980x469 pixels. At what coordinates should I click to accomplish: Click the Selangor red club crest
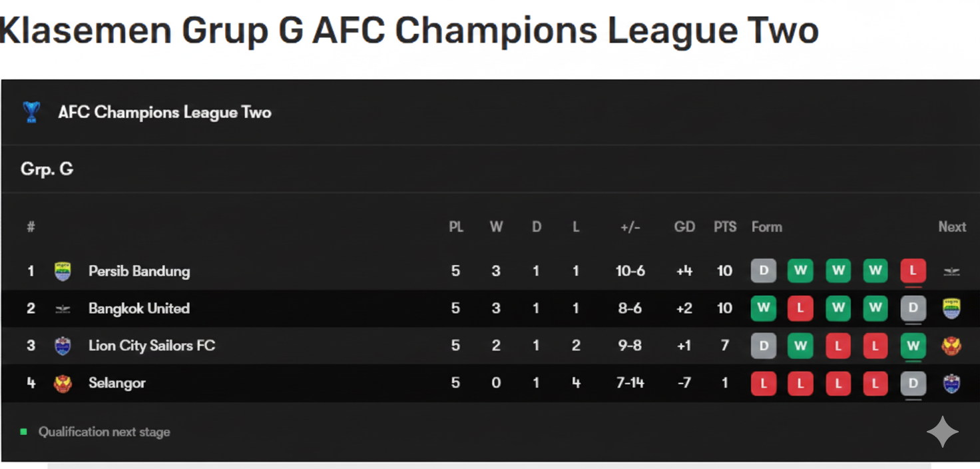(63, 383)
